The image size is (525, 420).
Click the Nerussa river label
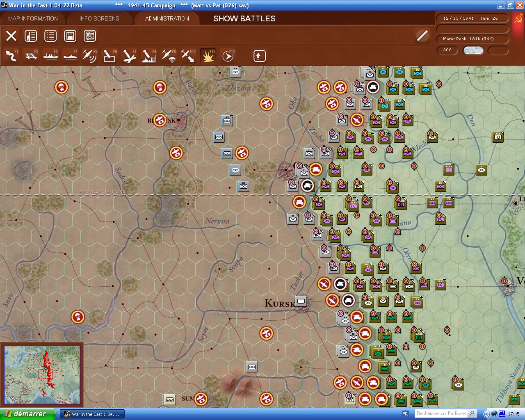coord(217,221)
